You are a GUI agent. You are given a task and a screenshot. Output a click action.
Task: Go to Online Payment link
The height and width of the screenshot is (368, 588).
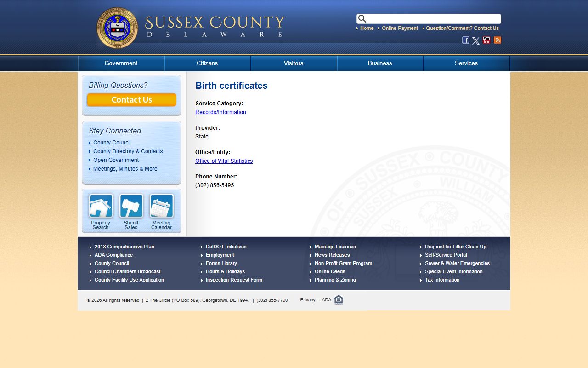pyautogui.click(x=400, y=29)
